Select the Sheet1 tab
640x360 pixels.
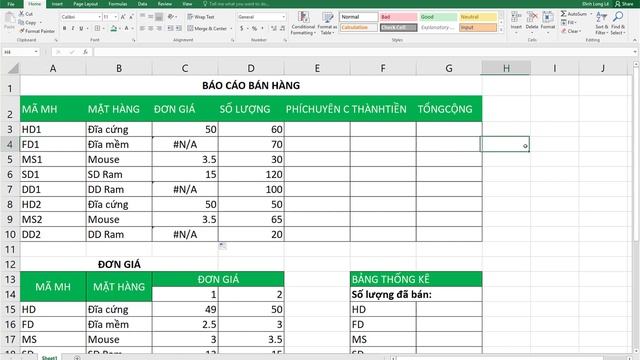pyautogui.click(x=49, y=358)
